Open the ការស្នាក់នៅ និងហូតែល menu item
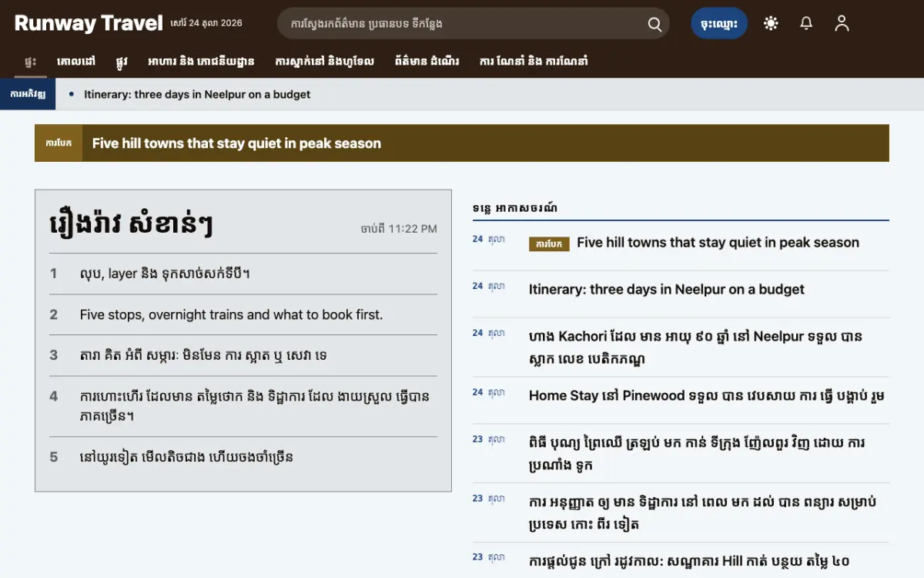Viewport: 924px width, 578px height. click(x=324, y=62)
